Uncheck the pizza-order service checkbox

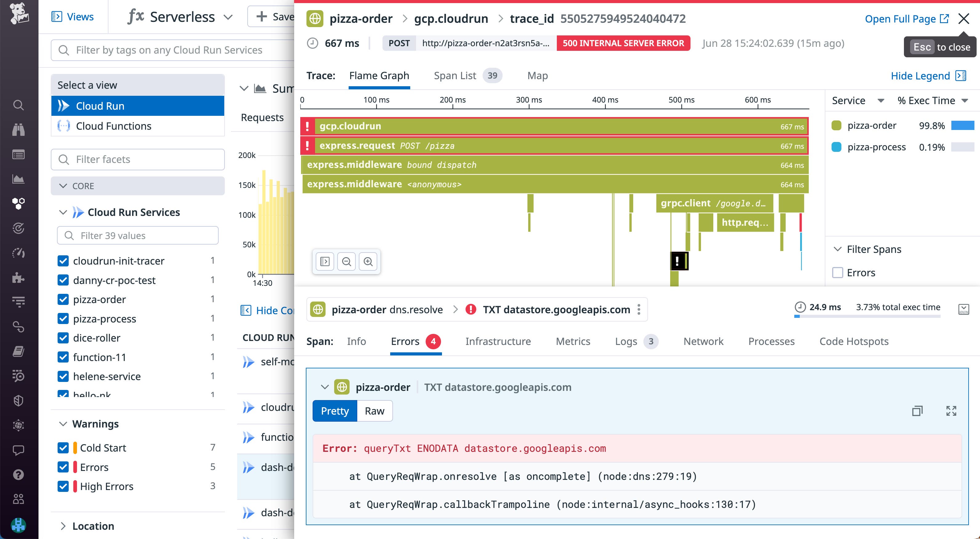click(x=63, y=299)
